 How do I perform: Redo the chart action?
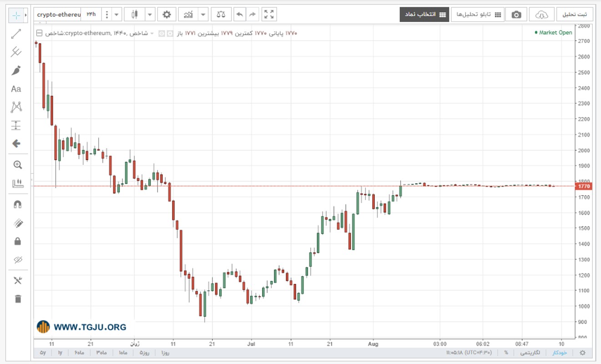253,15
